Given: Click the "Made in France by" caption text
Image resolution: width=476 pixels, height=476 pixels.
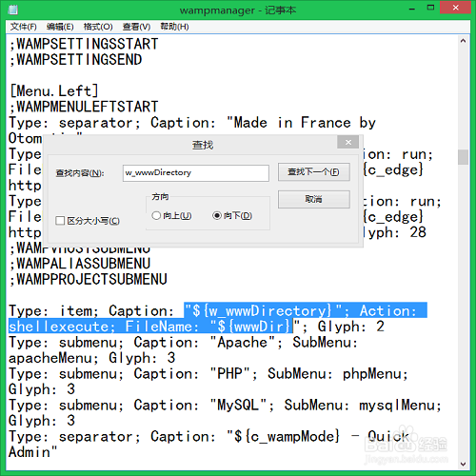Looking at the screenshot, I should point(302,123).
